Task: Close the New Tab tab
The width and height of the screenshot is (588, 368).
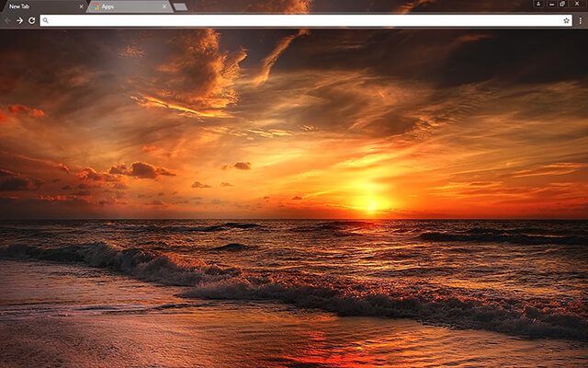Action: 80,6
